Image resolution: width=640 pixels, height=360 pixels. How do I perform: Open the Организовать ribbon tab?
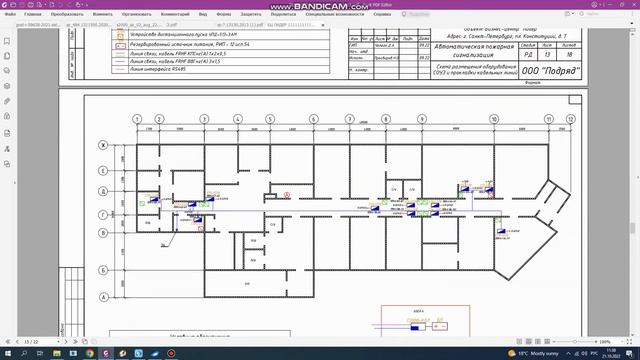click(136, 14)
